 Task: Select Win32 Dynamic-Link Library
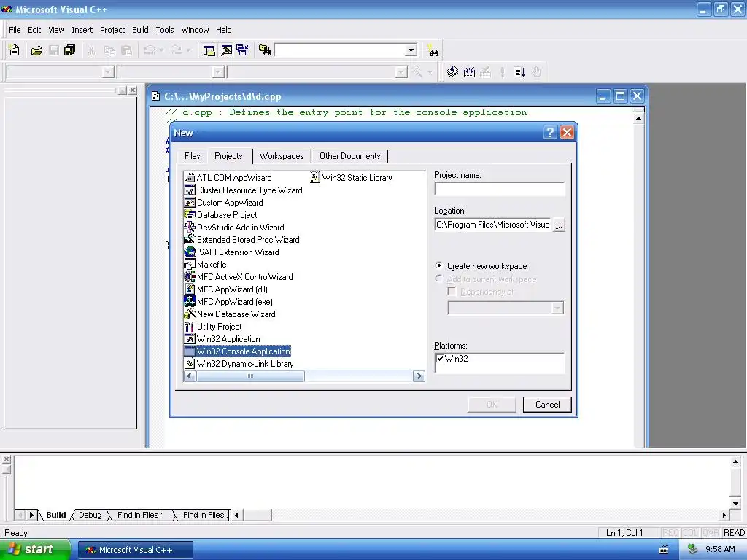[x=239, y=363]
